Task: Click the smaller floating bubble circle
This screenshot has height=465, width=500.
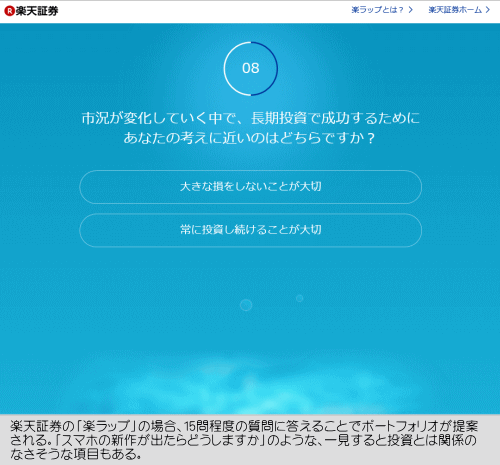Action: tap(300, 298)
